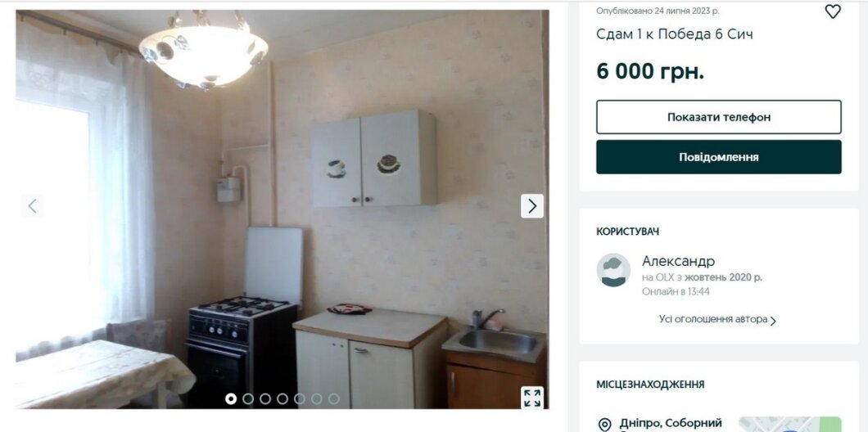Open Усі оголошення автора link
868x432 pixels.
[713, 319]
